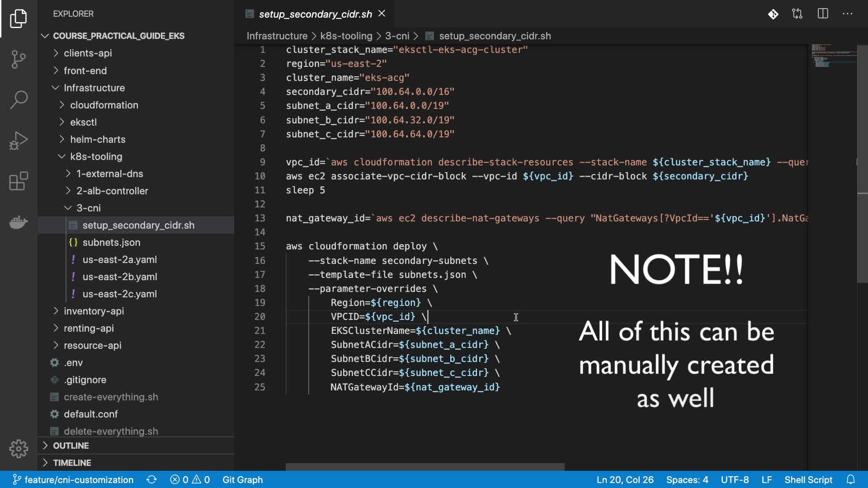868x488 pixels.
Task: Click the Git Graph status button
Action: 242,479
